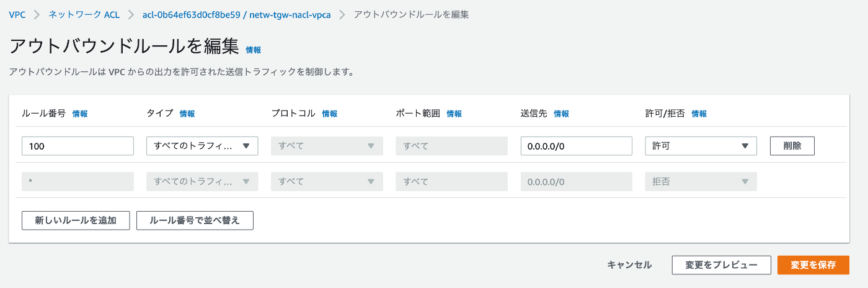Image resolution: width=868 pixels, height=288 pixels.
Task: Click 情報 link next to page title
Action: pos(254,50)
